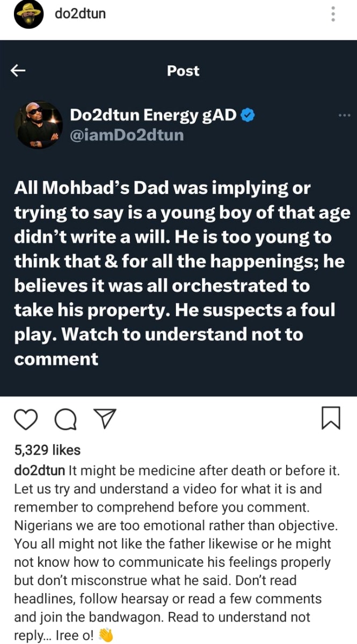The image size is (357, 644).
Task: Open the do2dtun username in the header
Action: (x=80, y=13)
